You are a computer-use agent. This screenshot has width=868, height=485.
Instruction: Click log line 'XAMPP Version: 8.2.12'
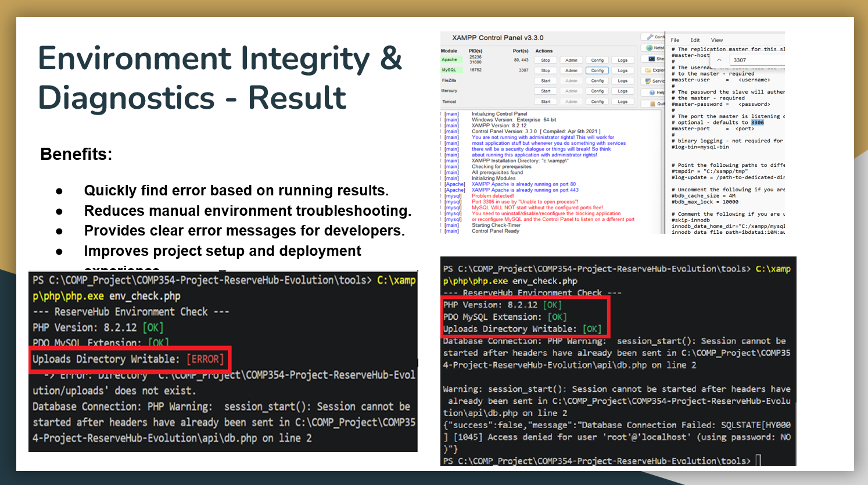pos(499,126)
